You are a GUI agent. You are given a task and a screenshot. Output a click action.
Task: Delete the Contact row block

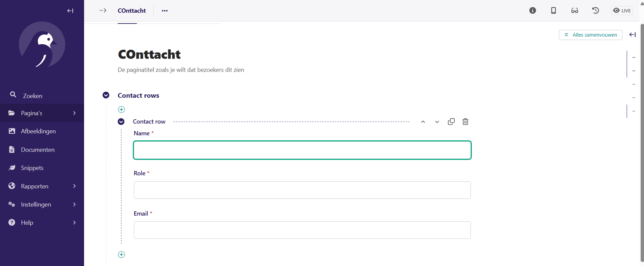465,122
